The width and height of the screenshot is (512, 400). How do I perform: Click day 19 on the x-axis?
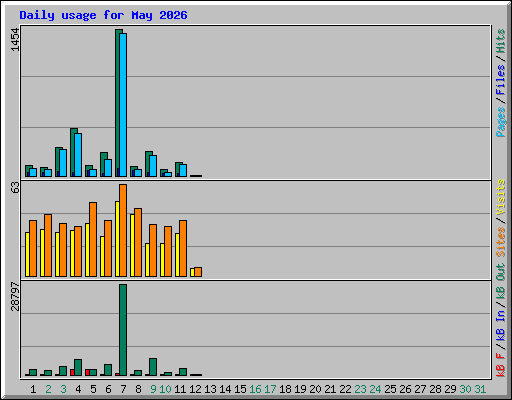300,389
